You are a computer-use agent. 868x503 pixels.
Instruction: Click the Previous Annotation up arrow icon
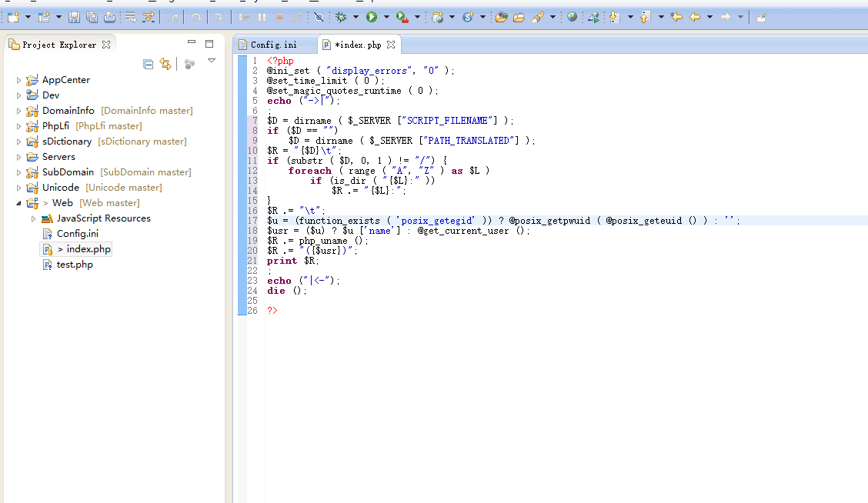(644, 17)
